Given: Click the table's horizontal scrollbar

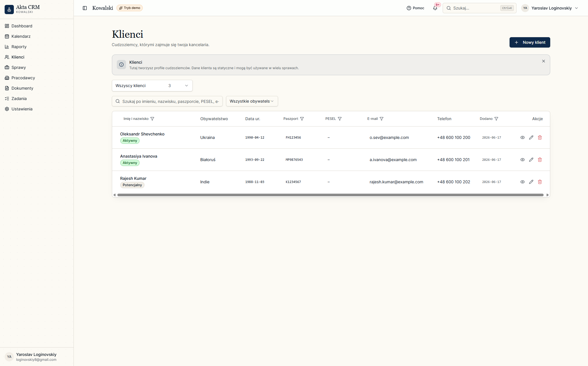Looking at the screenshot, I should [x=330, y=195].
